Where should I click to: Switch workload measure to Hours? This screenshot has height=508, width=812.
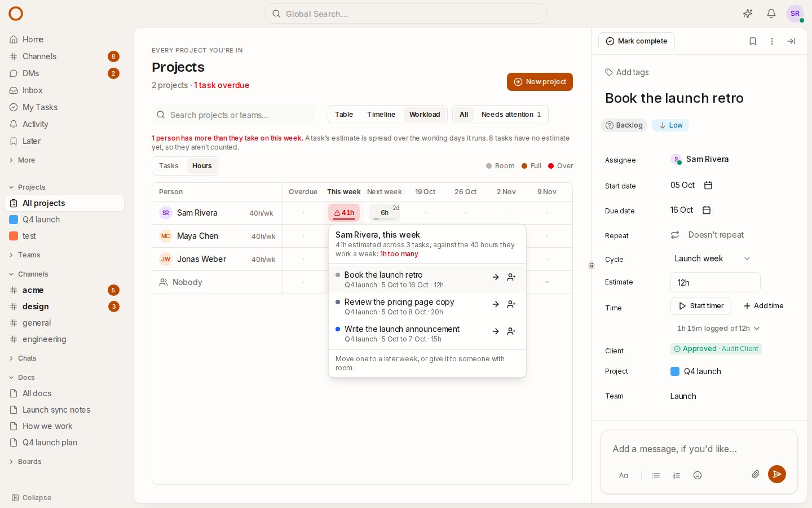point(202,166)
